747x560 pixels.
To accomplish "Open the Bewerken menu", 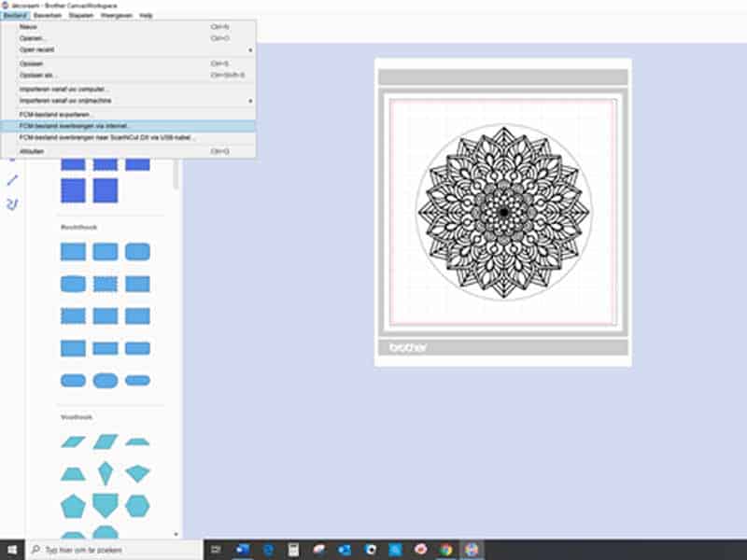I will coord(48,15).
